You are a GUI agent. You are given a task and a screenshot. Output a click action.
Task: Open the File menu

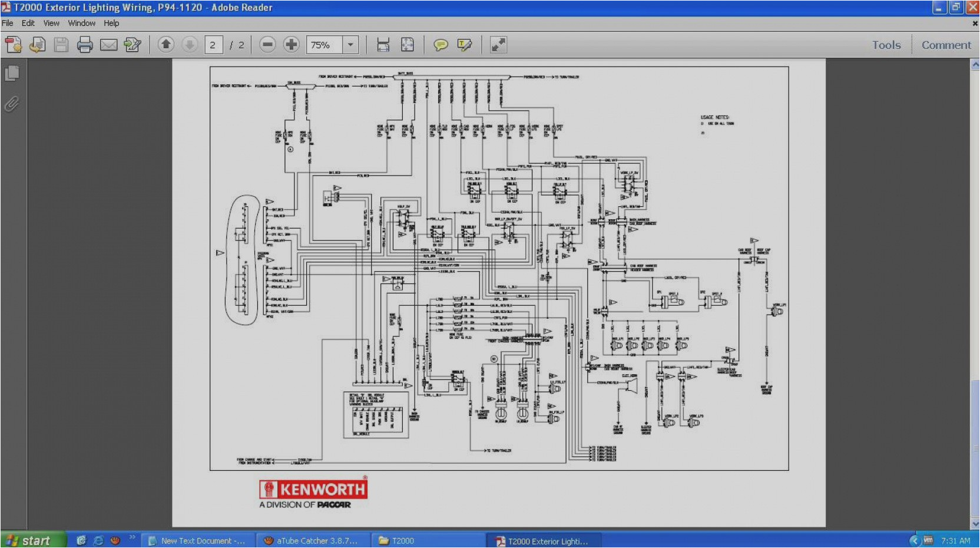[x=8, y=23]
